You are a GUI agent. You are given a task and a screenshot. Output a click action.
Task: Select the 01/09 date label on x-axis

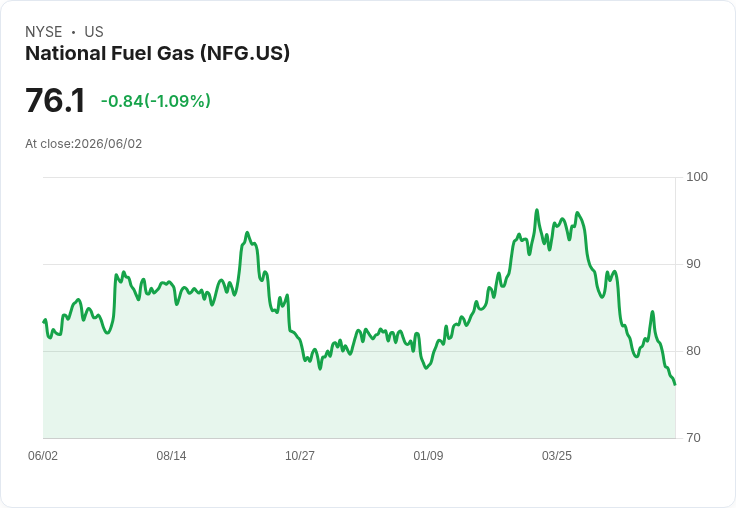tap(428, 455)
